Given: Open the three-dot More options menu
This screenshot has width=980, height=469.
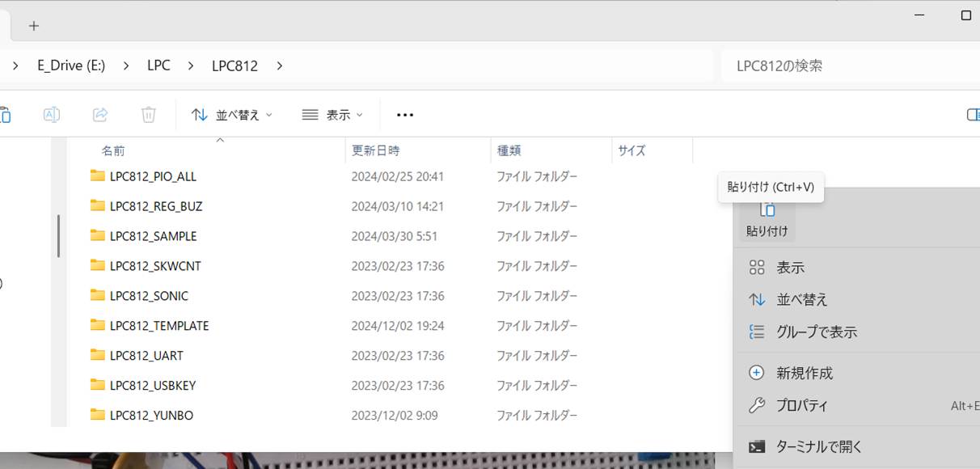Looking at the screenshot, I should coord(405,115).
